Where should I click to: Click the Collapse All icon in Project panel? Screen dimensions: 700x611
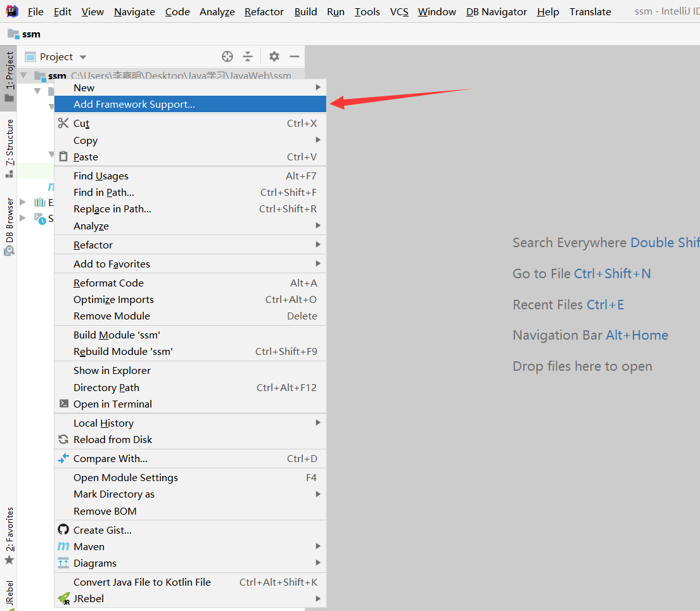pyautogui.click(x=247, y=56)
